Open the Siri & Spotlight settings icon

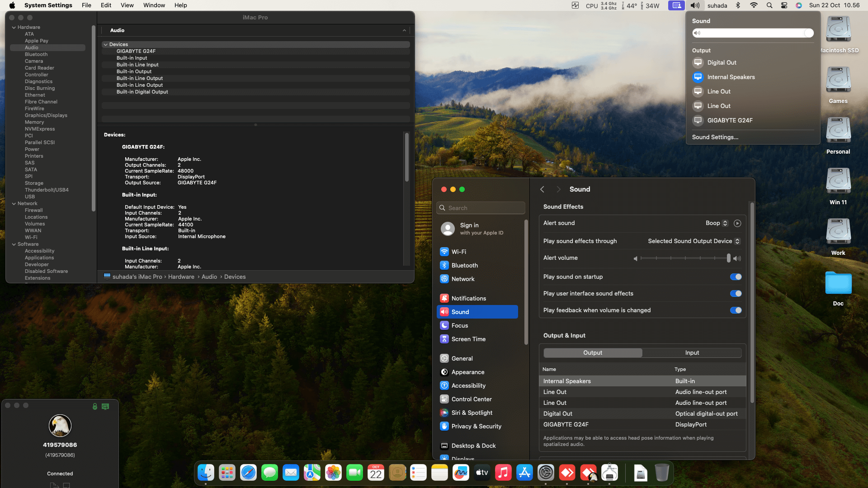[x=444, y=413]
